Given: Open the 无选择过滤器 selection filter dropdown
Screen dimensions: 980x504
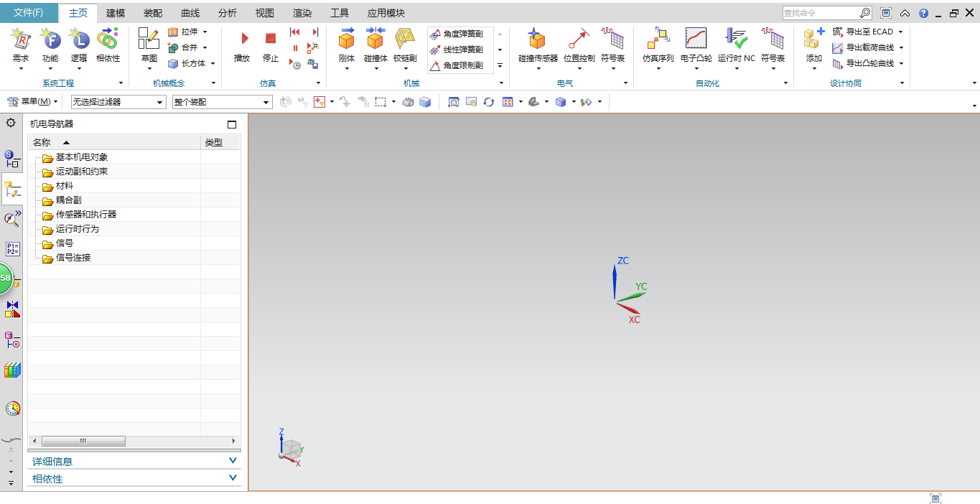Looking at the screenshot, I should [118, 102].
